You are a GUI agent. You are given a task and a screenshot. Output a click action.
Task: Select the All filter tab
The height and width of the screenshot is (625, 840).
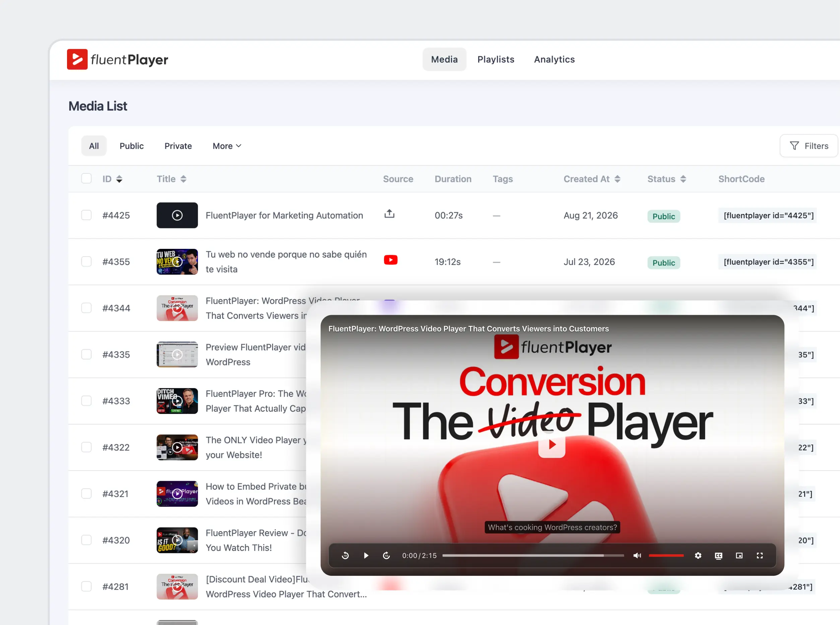tap(94, 146)
